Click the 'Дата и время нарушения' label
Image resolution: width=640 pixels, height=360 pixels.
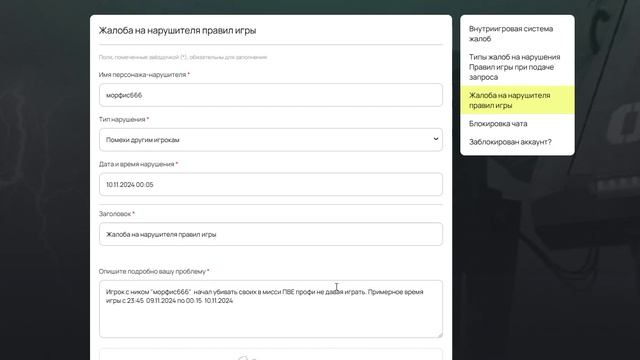(x=138, y=164)
